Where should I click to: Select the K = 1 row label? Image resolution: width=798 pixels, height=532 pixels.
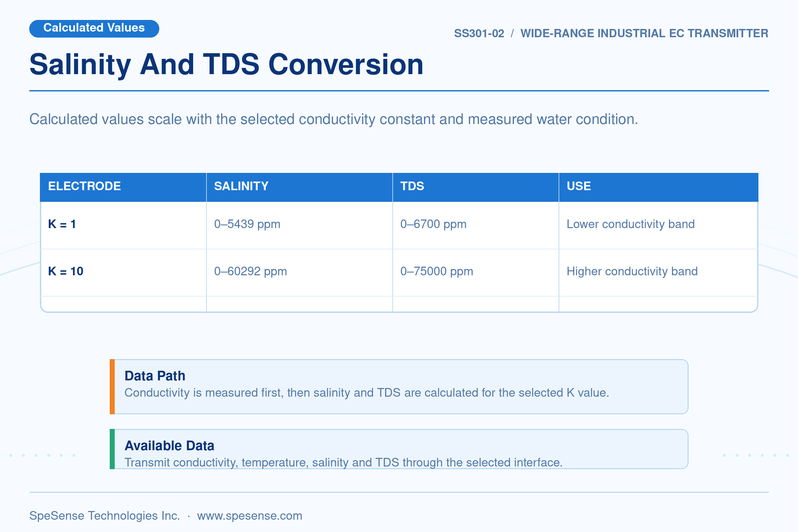(62, 224)
